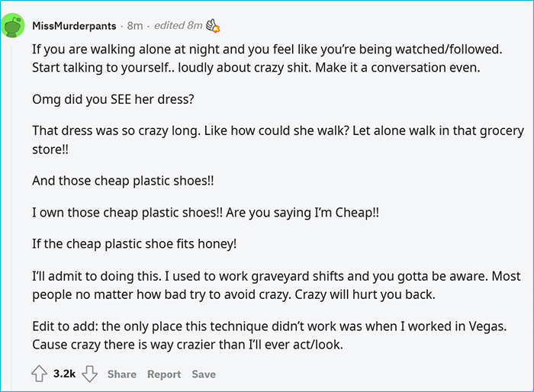Screen dimensions: 534x392
Task: Downvote the comment with the down arrow
Action: coord(89,374)
